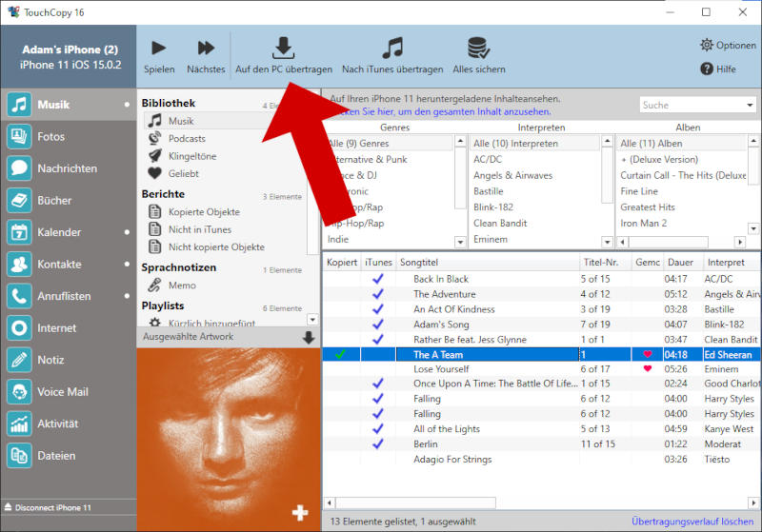The height and width of the screenshot is (532, 762).
Task: Click the Alben list scroll right arrow
Action: [x=740, y=241]
